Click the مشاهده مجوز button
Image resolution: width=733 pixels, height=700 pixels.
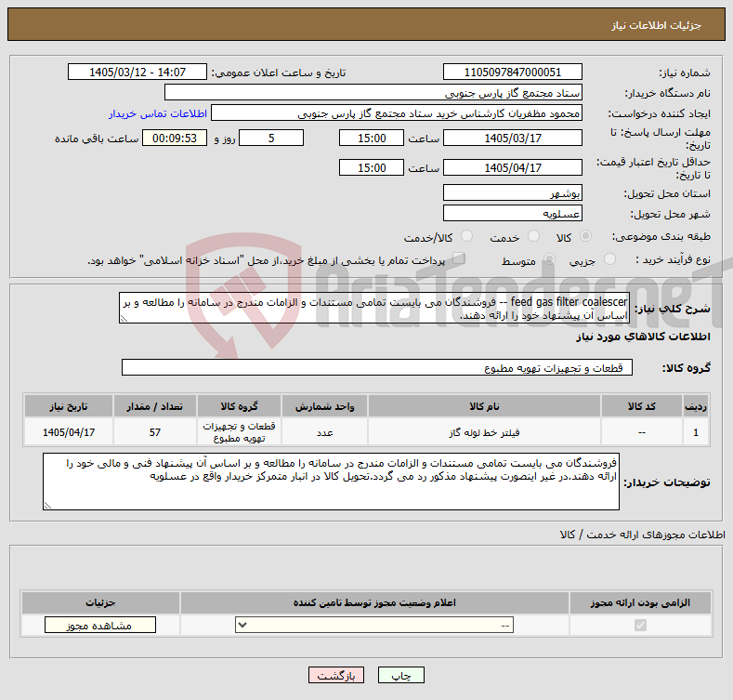point(100,625)
